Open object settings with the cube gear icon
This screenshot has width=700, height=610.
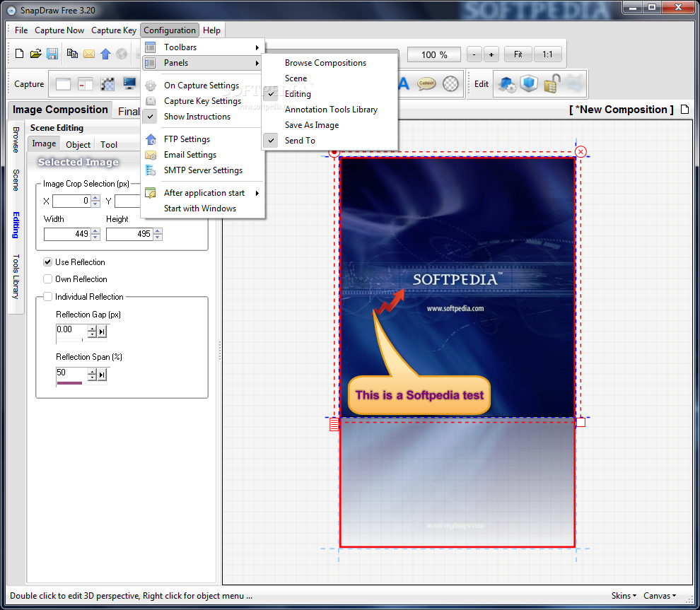[x=507, y=84]
